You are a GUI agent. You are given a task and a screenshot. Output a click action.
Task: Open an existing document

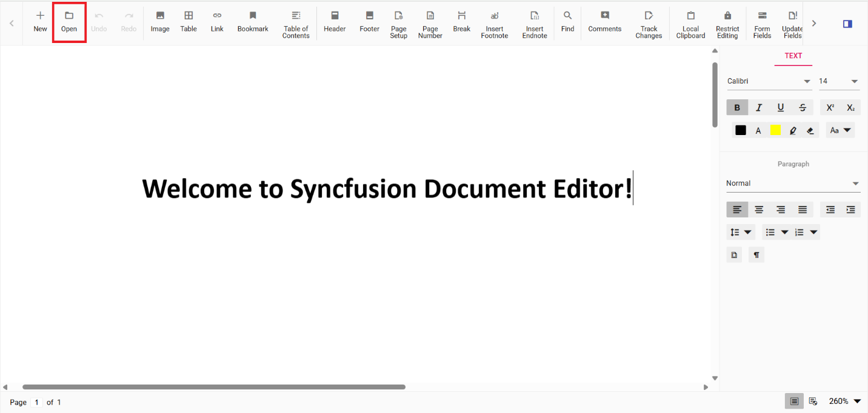tap(68, 23)
